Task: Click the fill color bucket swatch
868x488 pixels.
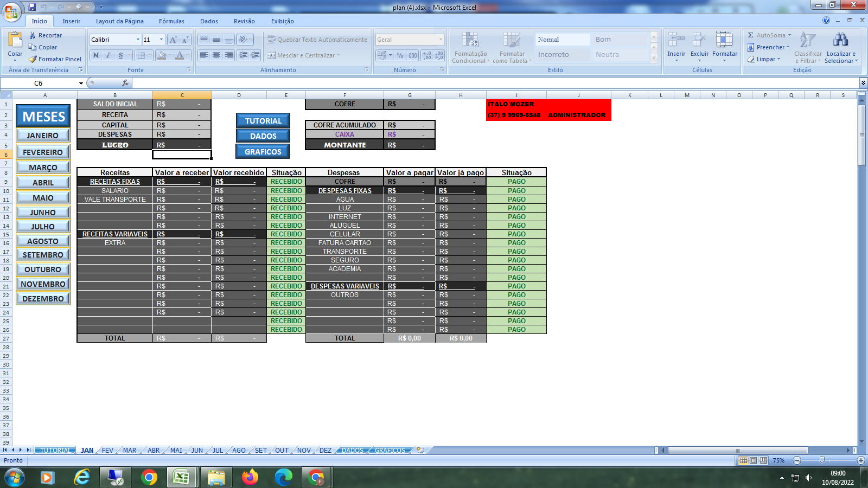Action: (x=161, y=55)
